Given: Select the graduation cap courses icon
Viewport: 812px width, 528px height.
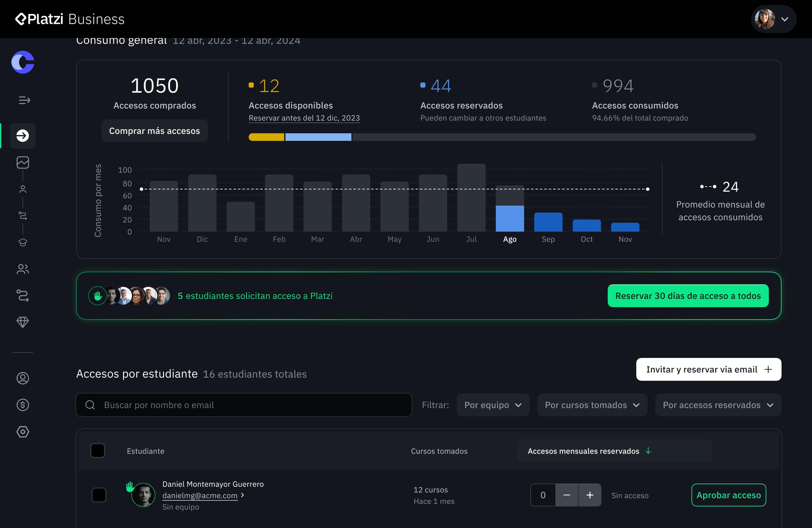Looking at the screenshot, I should 23,243.
